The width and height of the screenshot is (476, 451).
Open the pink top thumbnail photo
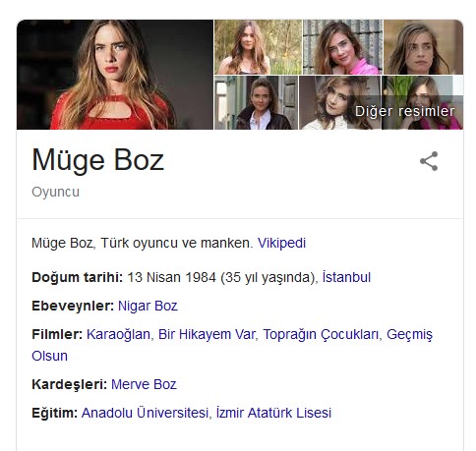342,47
